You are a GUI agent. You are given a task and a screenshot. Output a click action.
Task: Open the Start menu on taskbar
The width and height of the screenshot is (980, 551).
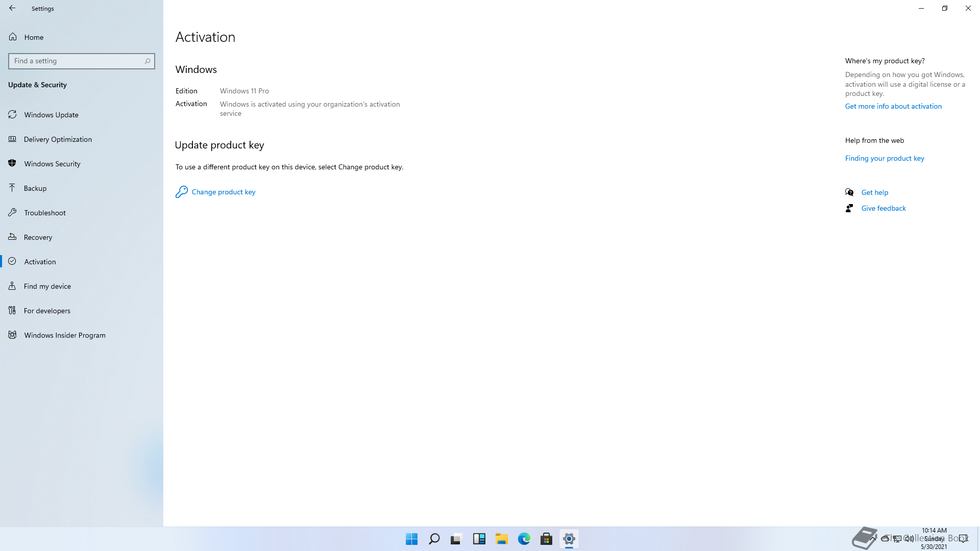coord(412,539)
